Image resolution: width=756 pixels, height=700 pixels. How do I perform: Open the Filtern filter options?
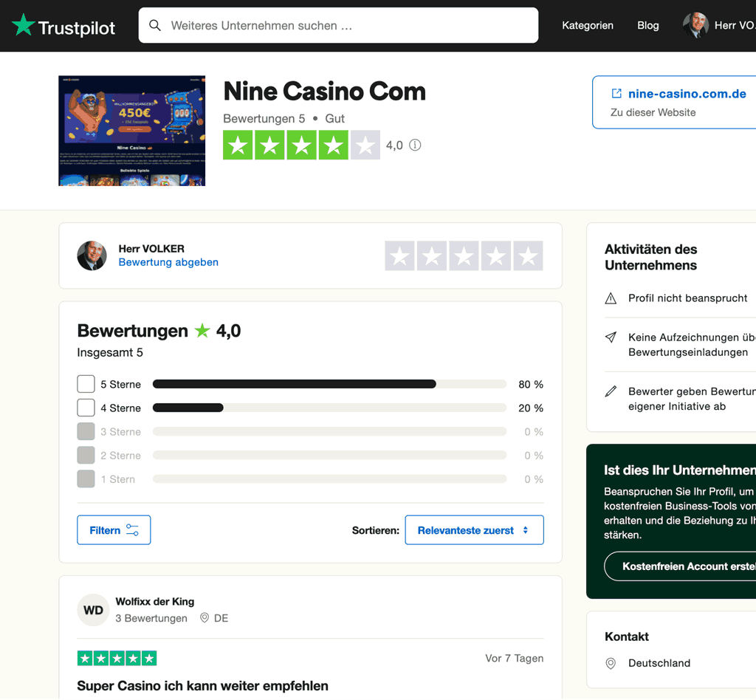114,530
